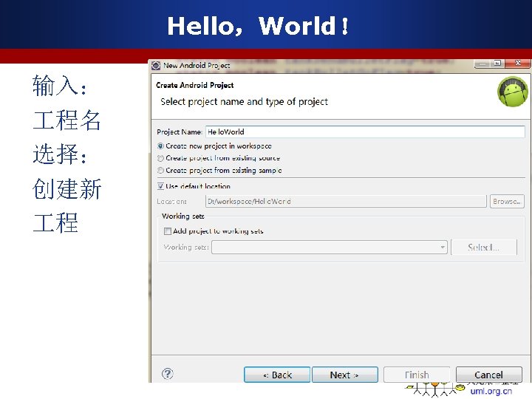Toggle Use default location checkbox
This screenshot has width=532, height=399.
160,186
